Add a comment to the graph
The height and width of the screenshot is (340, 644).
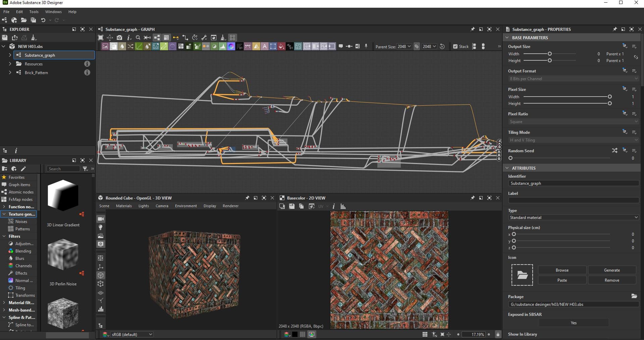[x=341, y=46]
